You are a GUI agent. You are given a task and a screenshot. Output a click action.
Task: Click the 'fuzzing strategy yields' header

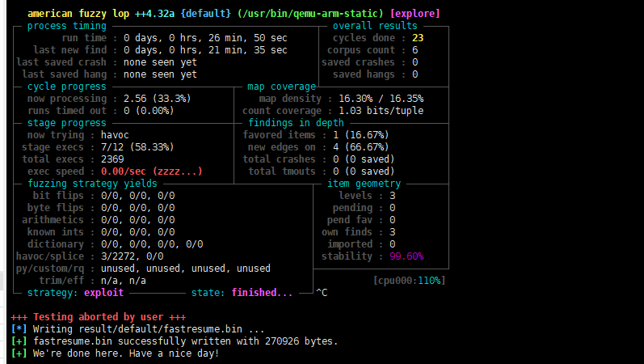pyautogui.click(x=92, y=184)
